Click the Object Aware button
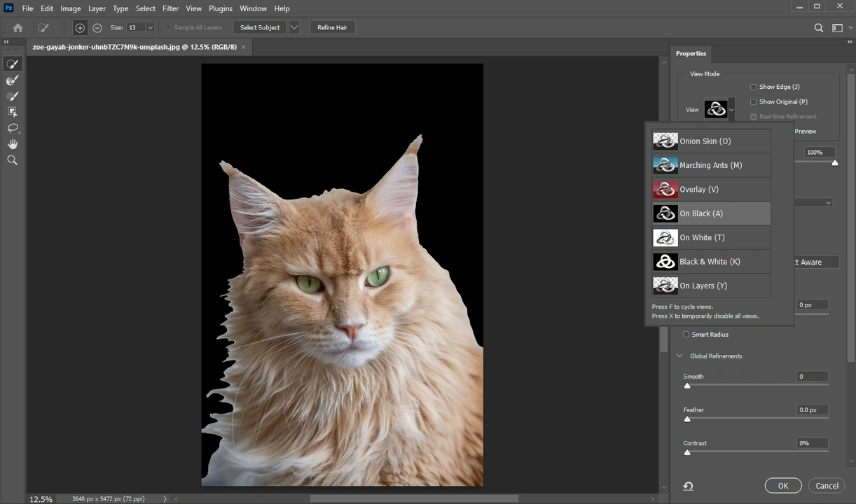 816,262
